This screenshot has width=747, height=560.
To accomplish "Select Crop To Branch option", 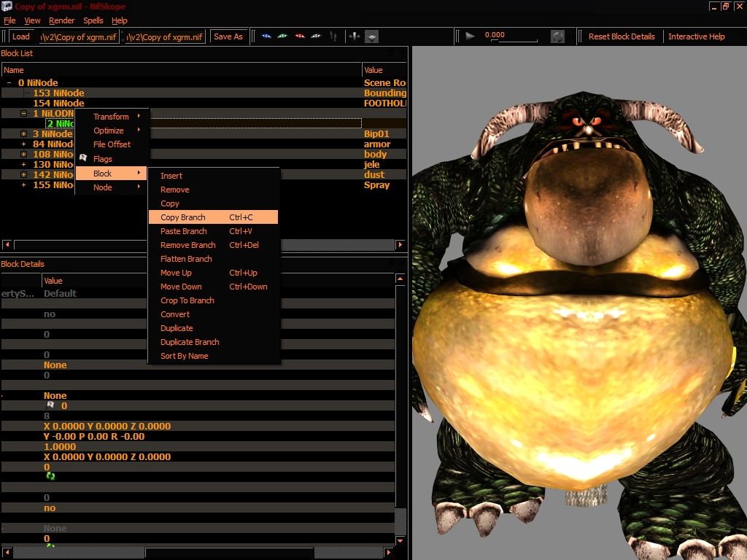I will click(x=213, y=300).
